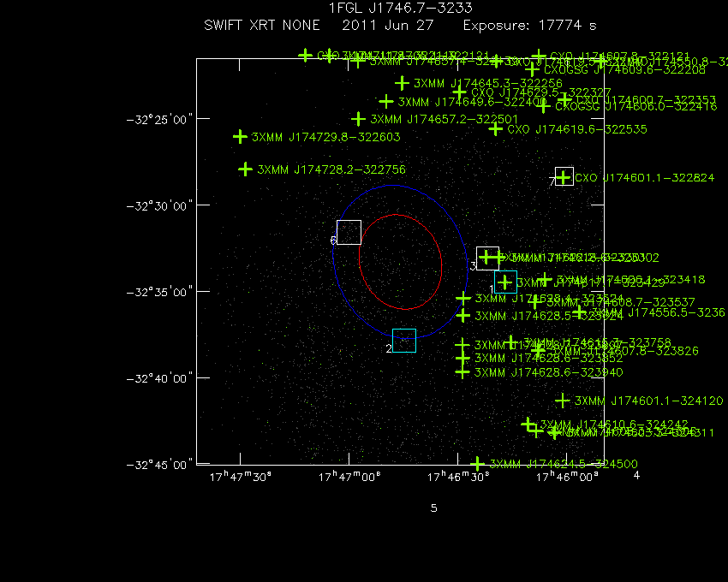Click the title text 1FGL J1746.7-3233
This screenshot has height=582, width=728.
pyautogui.click(x=401, y=8)
